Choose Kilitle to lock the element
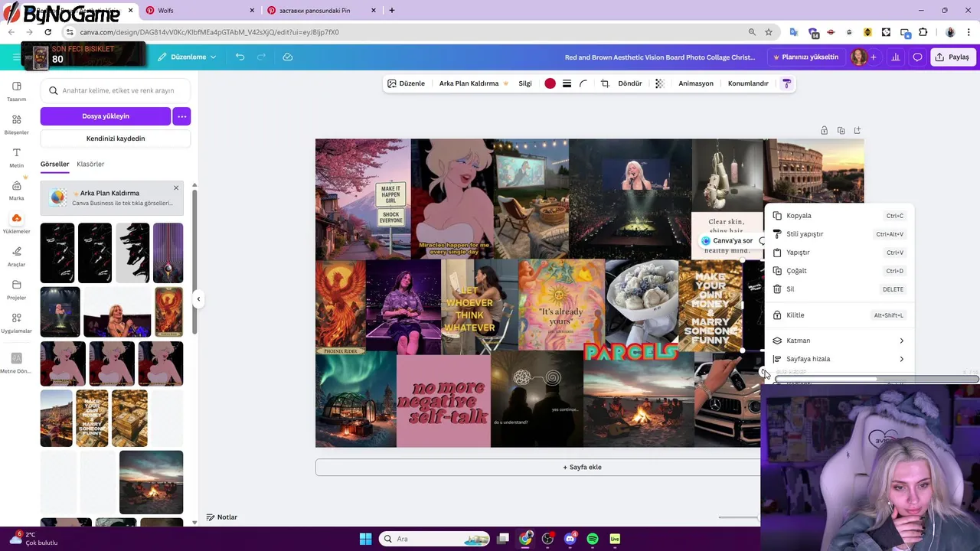 tap(839, 315)
